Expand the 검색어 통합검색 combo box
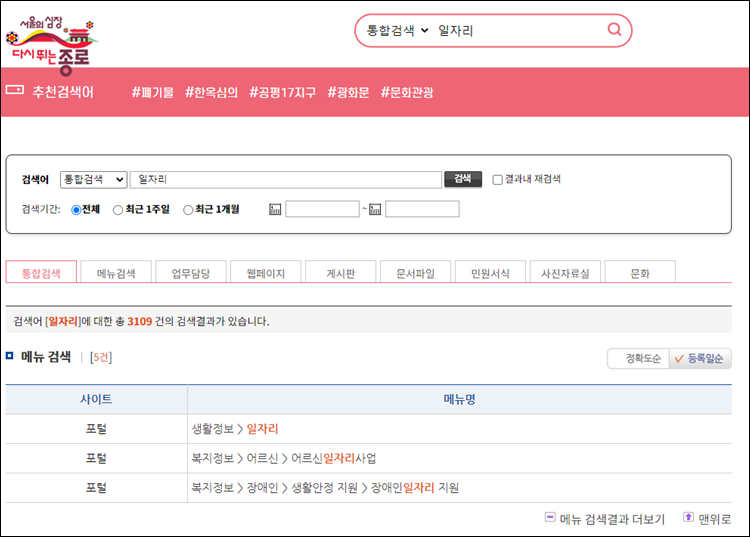Viewport: 750px width, 537px height. pyautogui.click(x=94, y=180)
